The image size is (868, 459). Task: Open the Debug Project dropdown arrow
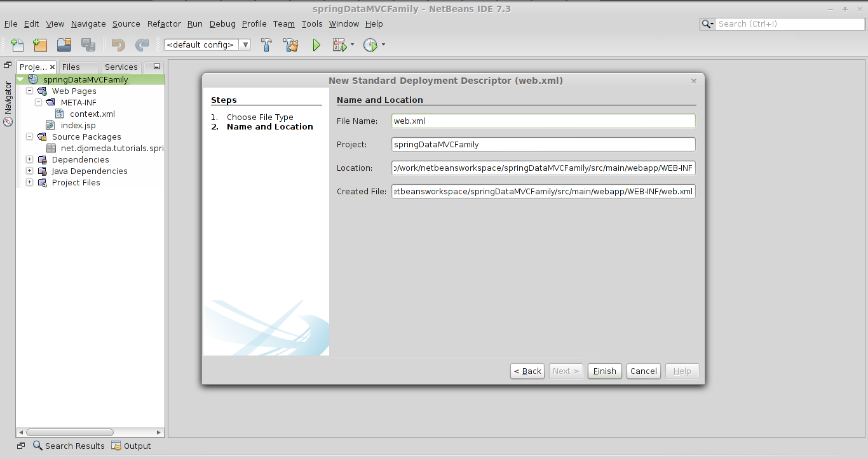(352, 45)
